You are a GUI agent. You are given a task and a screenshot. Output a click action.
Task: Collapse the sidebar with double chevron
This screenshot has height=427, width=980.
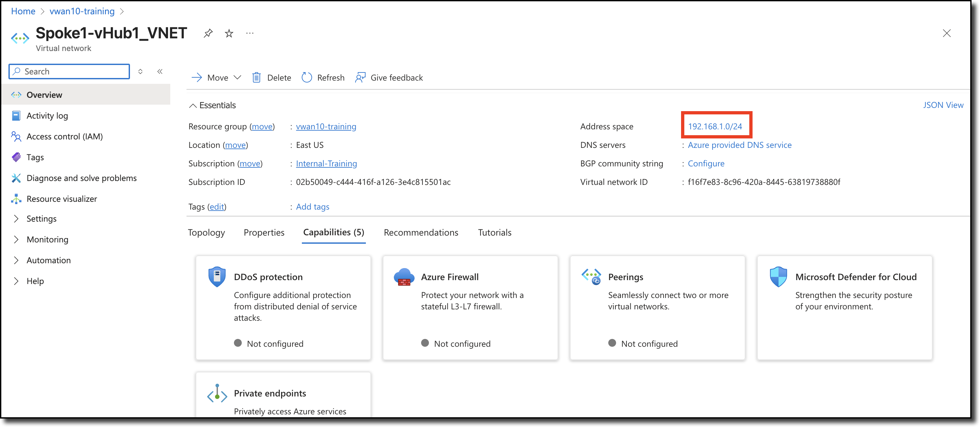coord(160,71)
